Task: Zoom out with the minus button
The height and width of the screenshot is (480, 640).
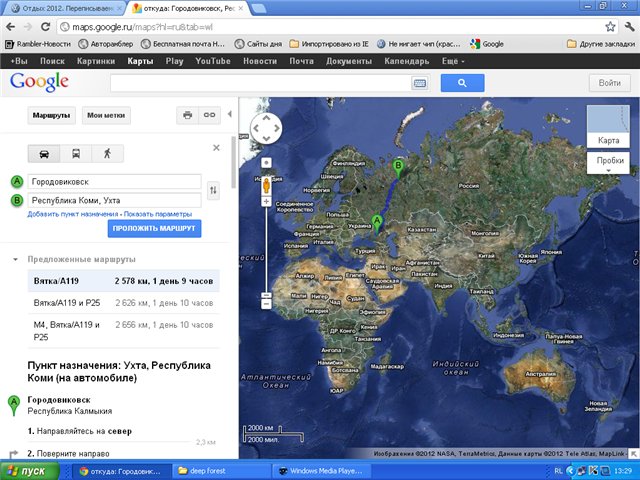Action: point(266,304)
